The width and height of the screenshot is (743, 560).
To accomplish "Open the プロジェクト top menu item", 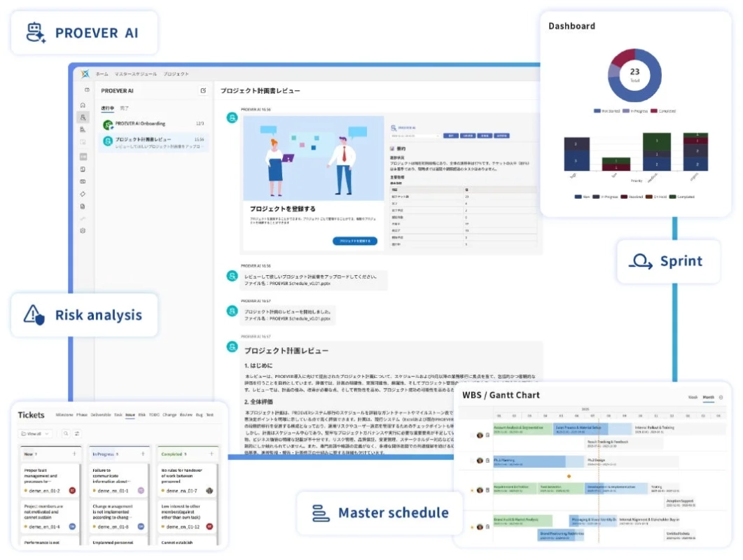I will click(x=176, y=74).
